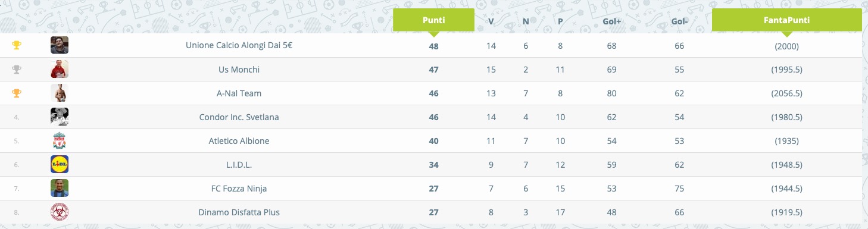Click the Condor Inc. Svetlana avatar

60,117
